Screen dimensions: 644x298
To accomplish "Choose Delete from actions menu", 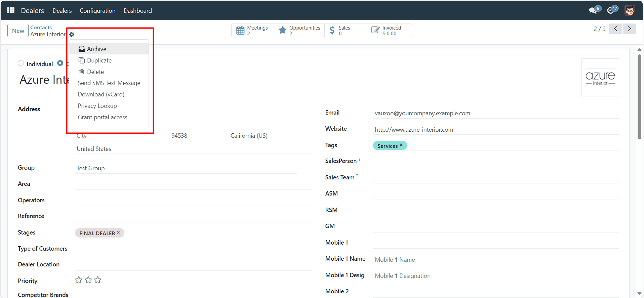I will point(109,72).
